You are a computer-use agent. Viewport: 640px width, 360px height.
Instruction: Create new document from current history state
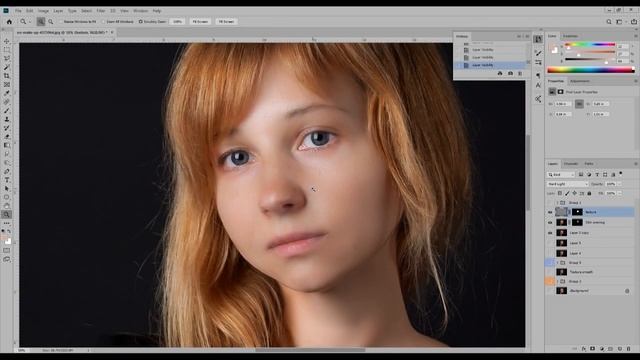click(500, 73)
